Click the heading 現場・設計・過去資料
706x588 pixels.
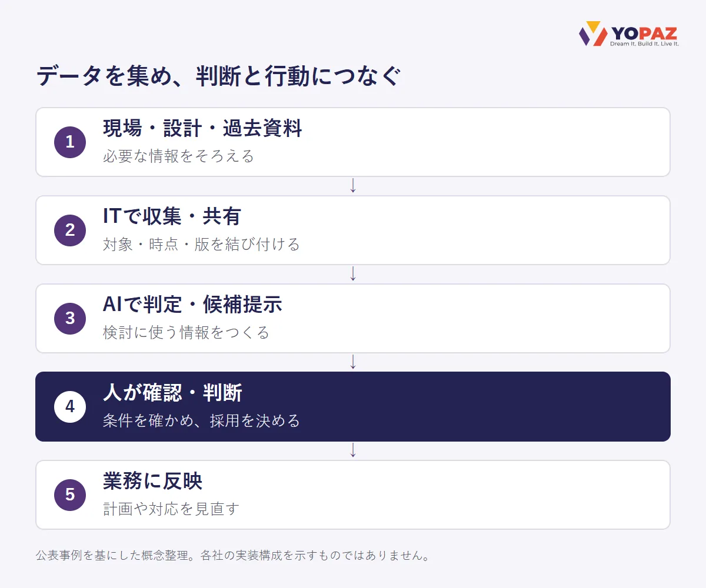[x=202, y=128]
